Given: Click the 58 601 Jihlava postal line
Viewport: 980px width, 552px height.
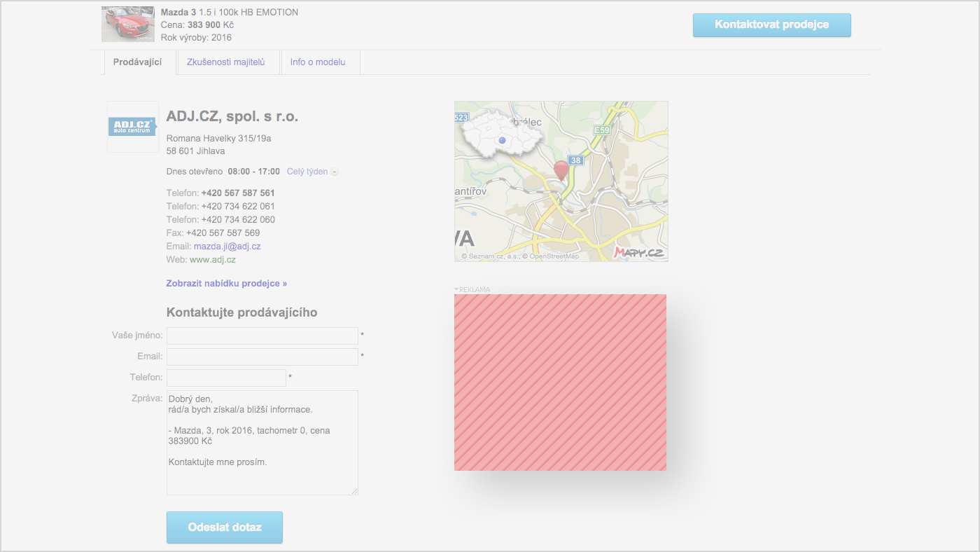Looking at the screenshot, I should point(196,151).
